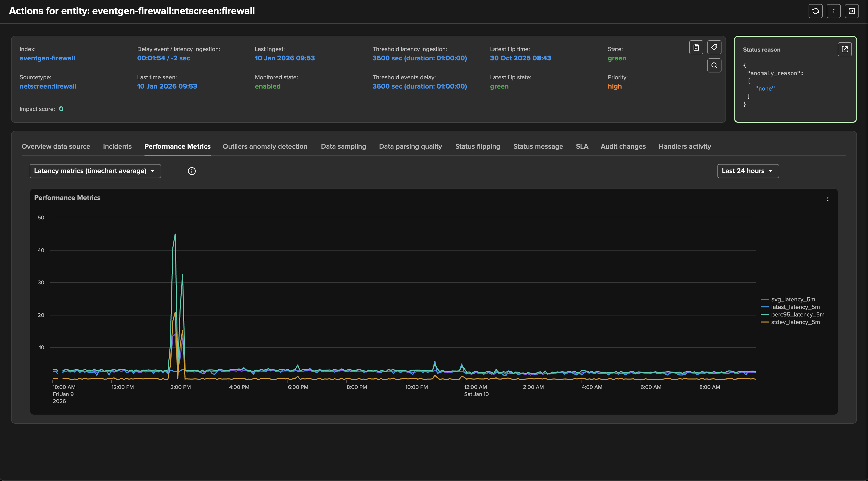Click the magnifier search icon
The width and height of the screenshot is (868, 481).
click(714, 65)
